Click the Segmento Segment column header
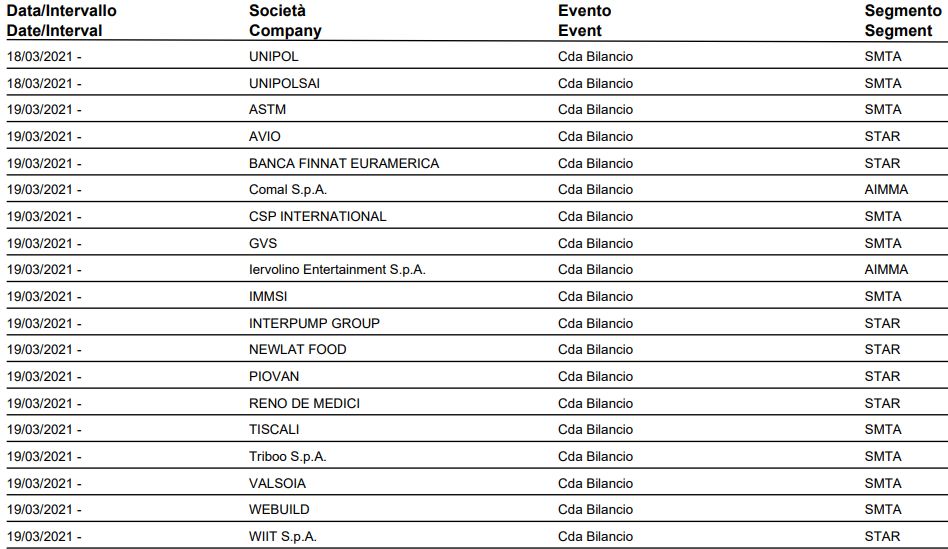 903,21
